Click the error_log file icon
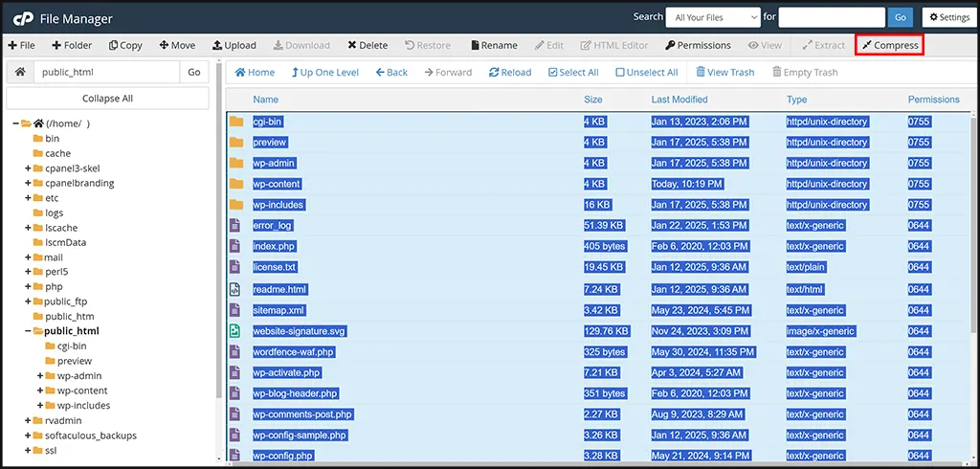Image resolution: width=980 pixels, height=469 pixels. [235, 225]
